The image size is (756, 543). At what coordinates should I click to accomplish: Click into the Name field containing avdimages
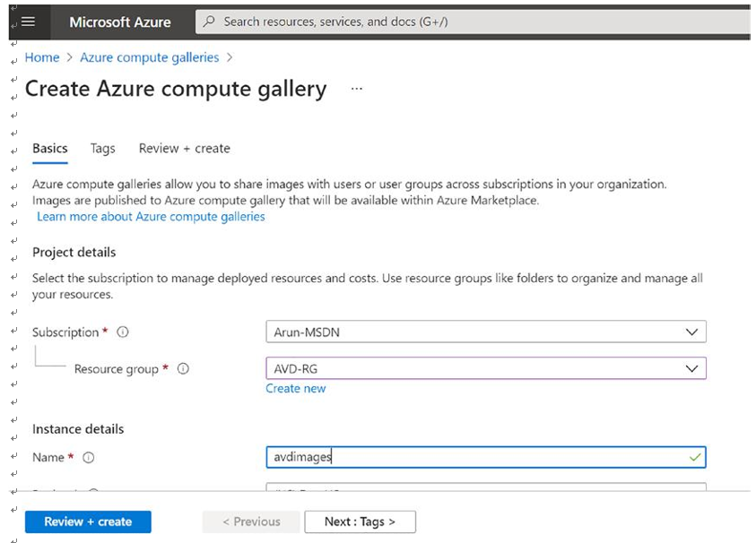(486, 457)
